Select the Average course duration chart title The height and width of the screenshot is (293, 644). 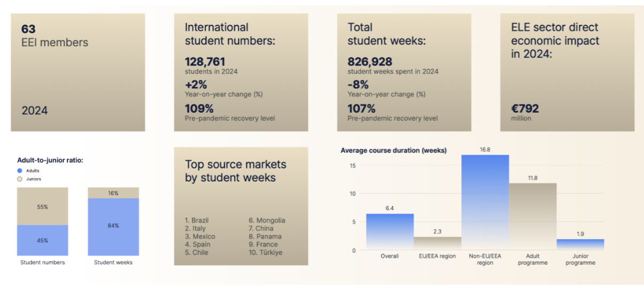point(393,151)
